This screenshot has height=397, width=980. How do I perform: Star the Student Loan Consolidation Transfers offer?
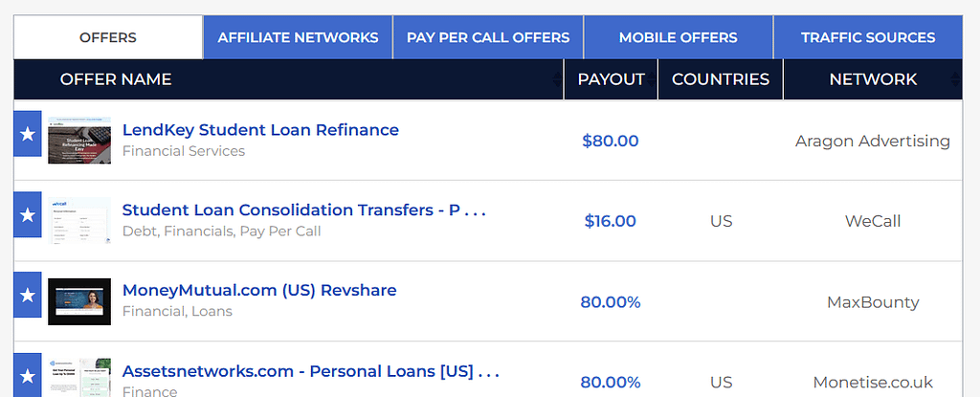tap(28, 214)
